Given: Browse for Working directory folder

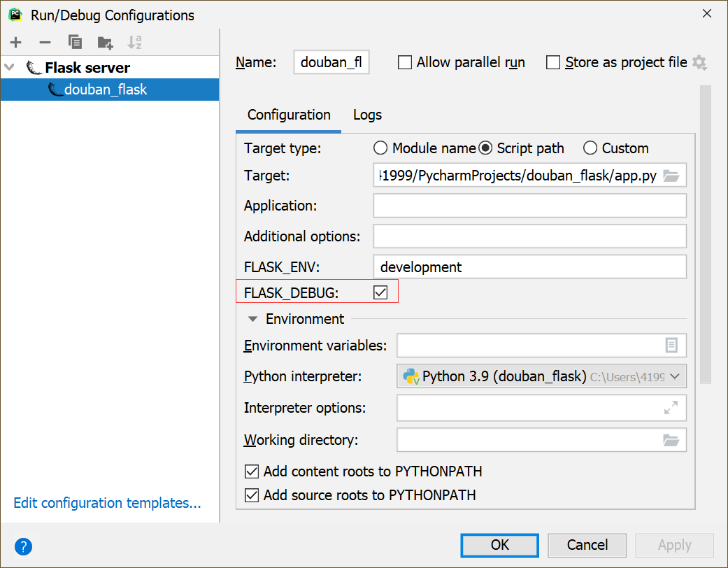Looking at the screenshot, I should click(671, 440).
